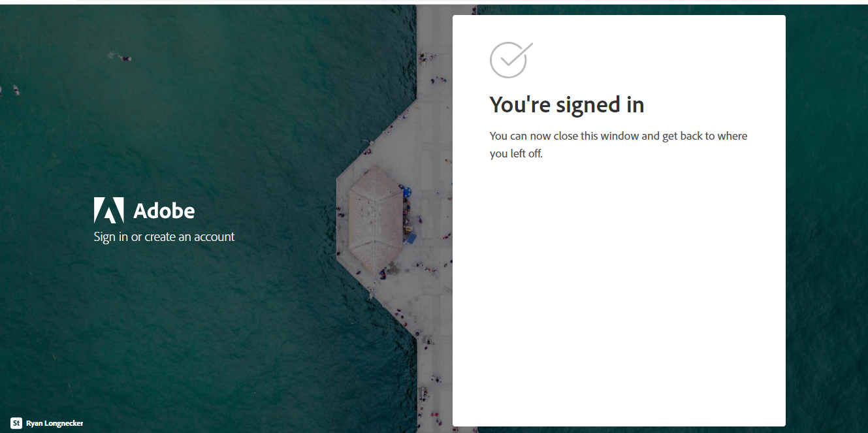Image resolution: width=868 pixels, height=433 pixels.
Task: Click the Adobe Stock 'St' badge
Action: 16,423
